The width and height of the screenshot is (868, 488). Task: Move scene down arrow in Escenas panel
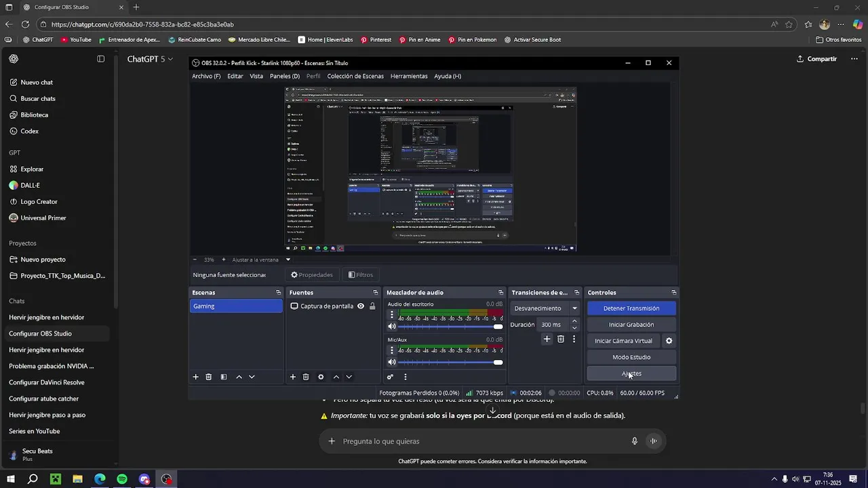click(x=252, y=377)
